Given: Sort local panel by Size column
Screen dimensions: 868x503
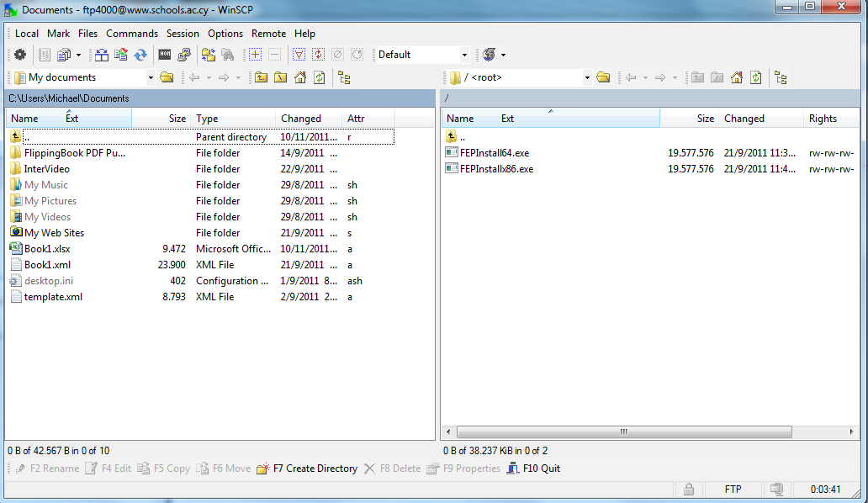Looking at the screenshot, I should (161, 119).
